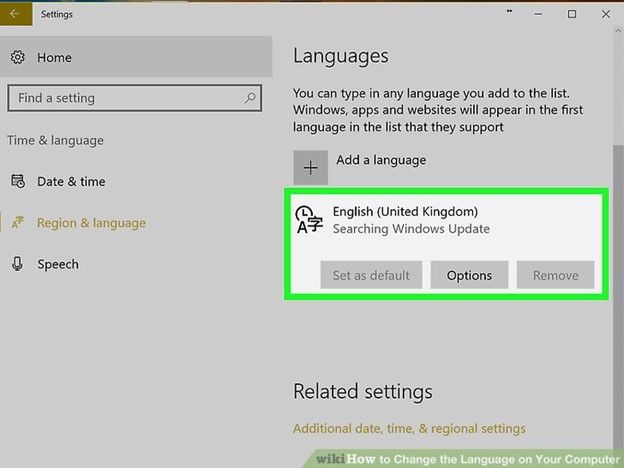
Task: Click the back arrow in the title bar
Action: [x=15, y=14]
